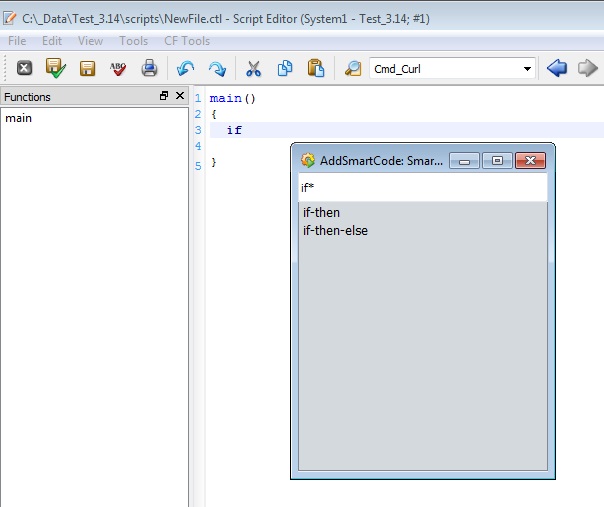Choose the if-then-else smart code entry
Image resolution: width=604 pixels, height=507 pixels.
pos(335,230)
